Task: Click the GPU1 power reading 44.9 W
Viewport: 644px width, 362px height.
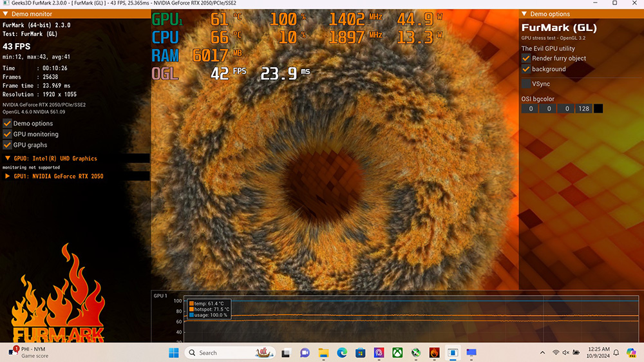Action: point(420,19)
